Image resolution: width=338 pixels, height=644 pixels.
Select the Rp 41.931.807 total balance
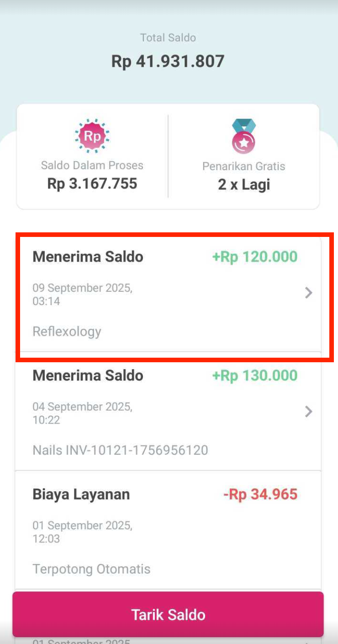[x=168, y=61]
